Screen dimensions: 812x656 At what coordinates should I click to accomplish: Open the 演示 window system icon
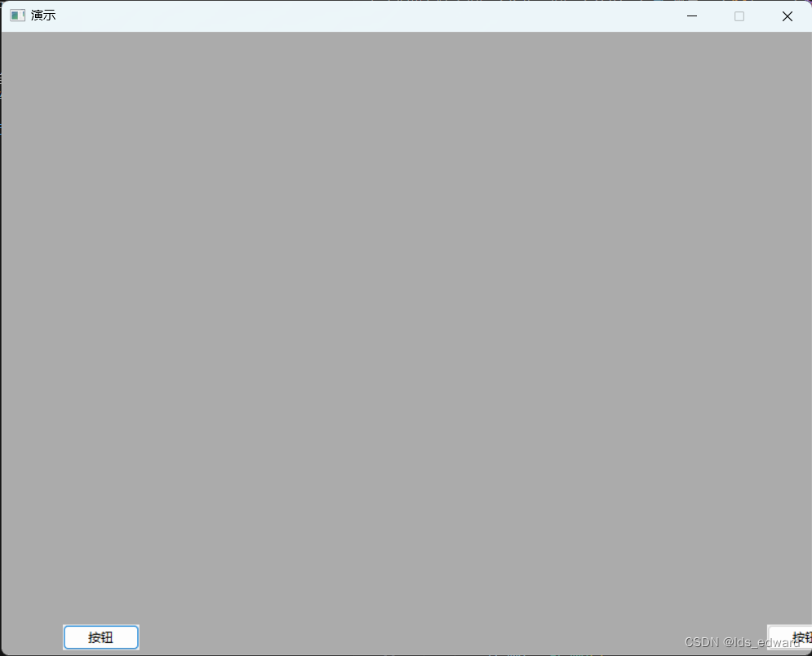pyautogui.click(x=18, y=16)
